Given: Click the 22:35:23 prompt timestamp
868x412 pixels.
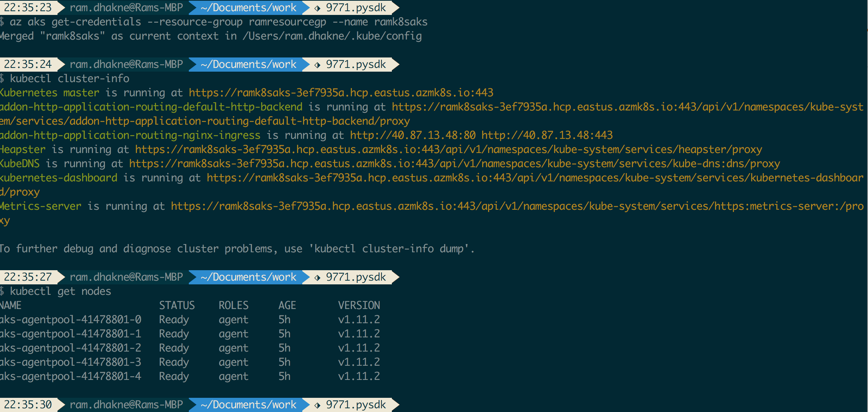Looking at the screenshot, I should (28, 7).
